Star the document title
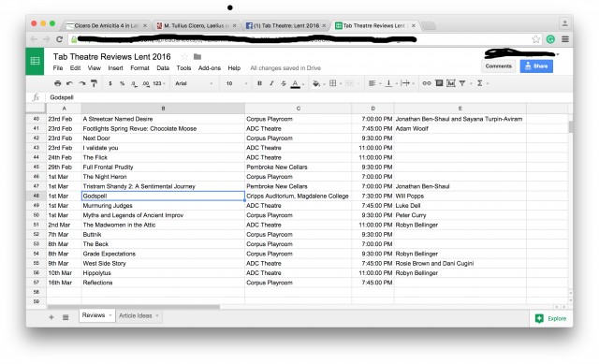 click(x=184, y=57)
